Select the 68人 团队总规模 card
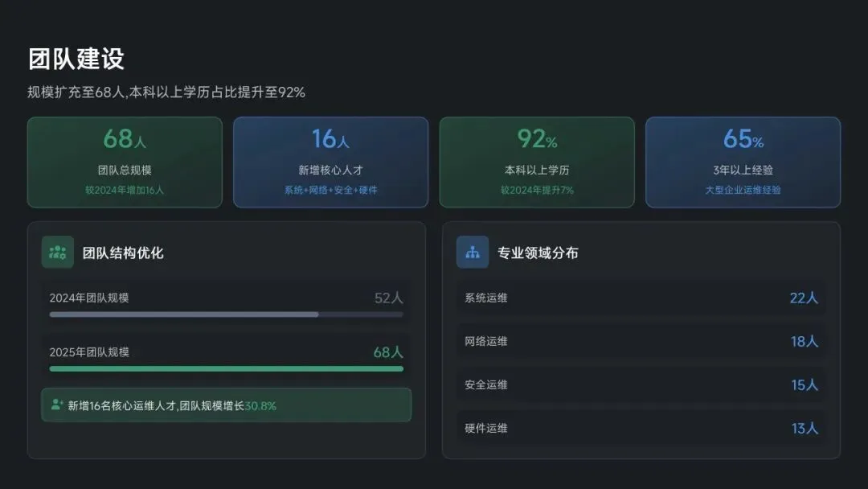Viewport: 868px width, 489px height. [125, 162]
